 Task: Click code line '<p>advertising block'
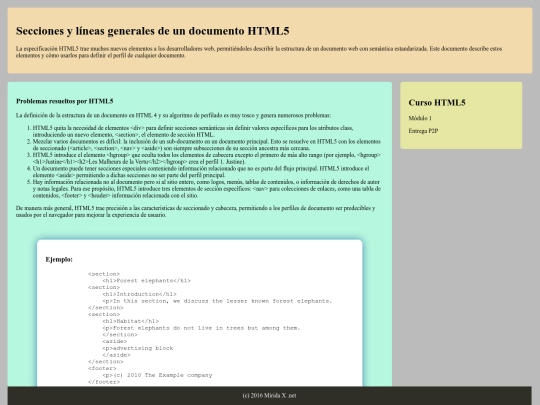pos(138,348)
